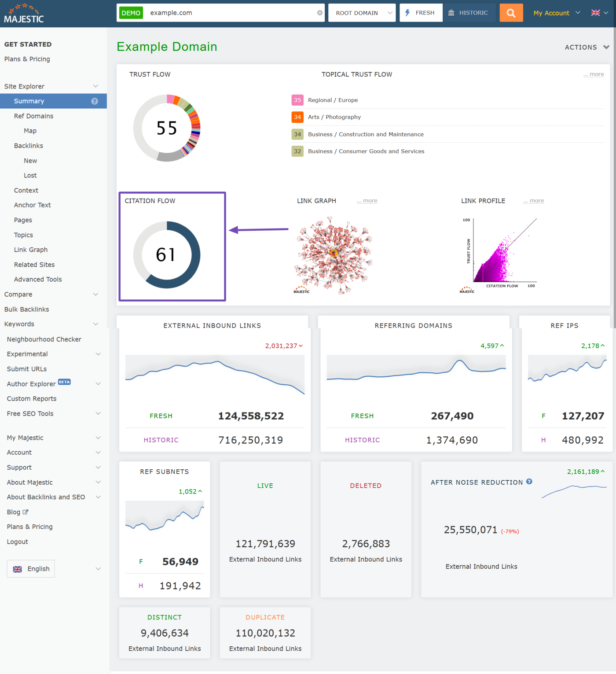The height and width of the screenshot is (674, 616).
Task: Open Context in the sidebar
Action: pyautogui.click(x=26, y=191)
